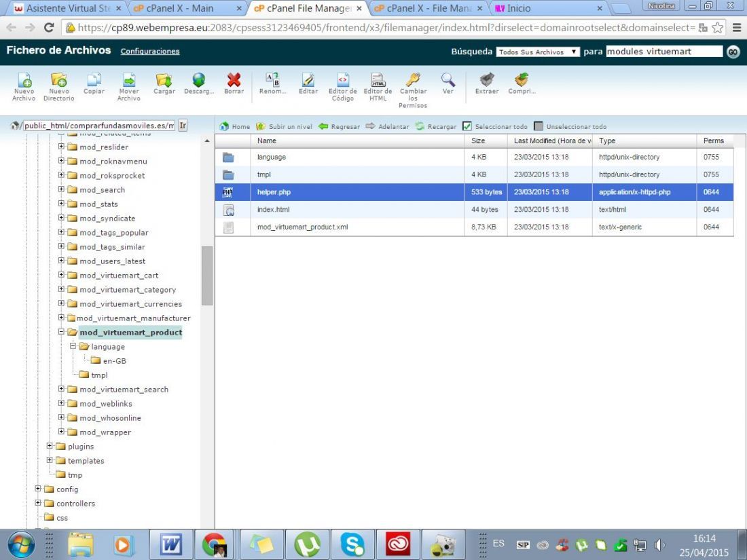Reload listing with Recargar

436,127
